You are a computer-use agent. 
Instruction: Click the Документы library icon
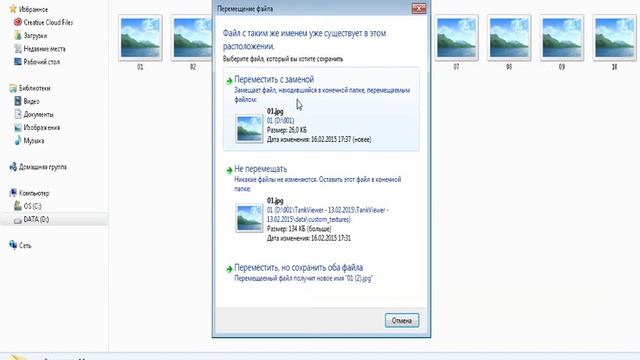(18, 114)
